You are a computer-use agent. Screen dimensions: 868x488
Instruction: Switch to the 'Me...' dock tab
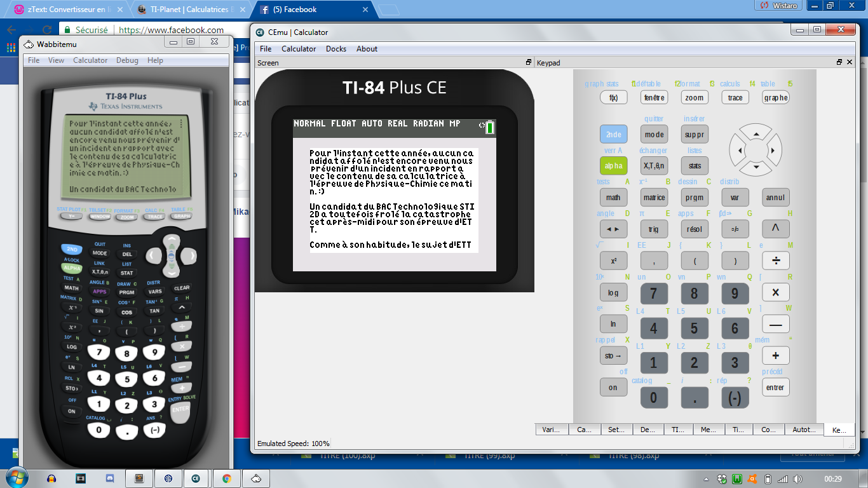pyautogui.click(x=709, y=430)
